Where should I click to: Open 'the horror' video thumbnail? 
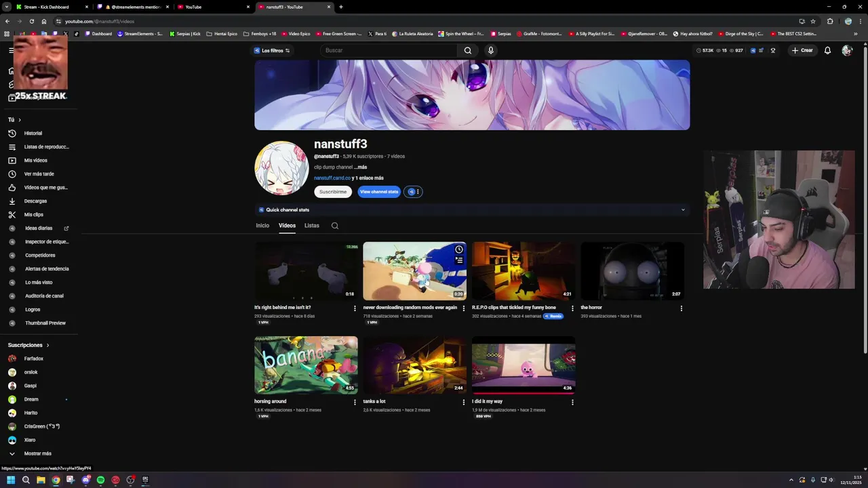click(x=632, y=271)
